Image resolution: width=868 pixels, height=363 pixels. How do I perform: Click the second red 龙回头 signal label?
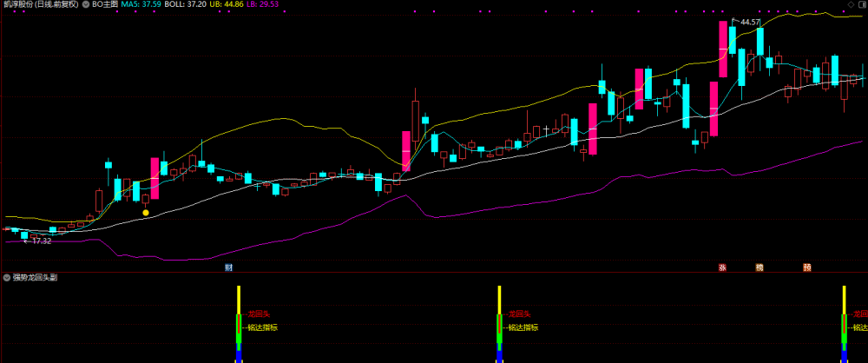tap(520, 314)
